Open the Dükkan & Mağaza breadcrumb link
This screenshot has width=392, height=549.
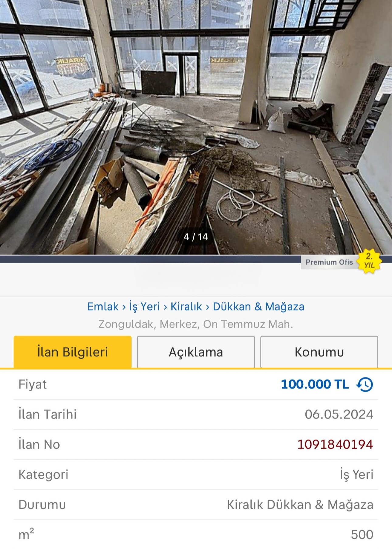point(258,307)
